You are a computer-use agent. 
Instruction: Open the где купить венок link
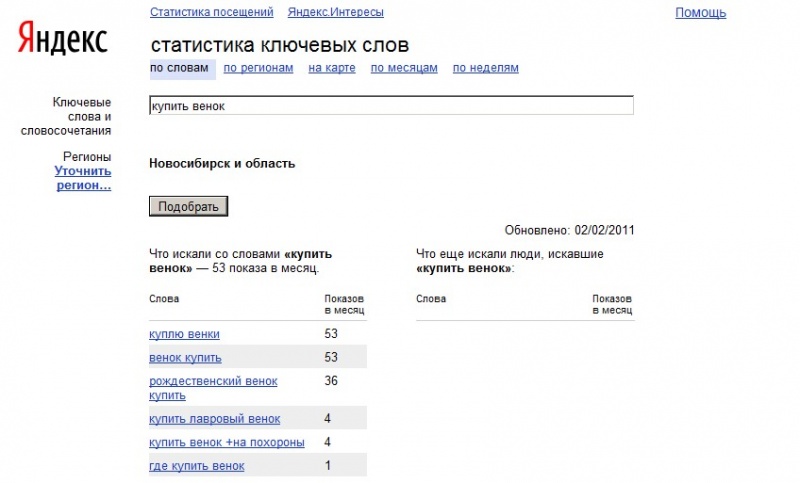point(196,466)
